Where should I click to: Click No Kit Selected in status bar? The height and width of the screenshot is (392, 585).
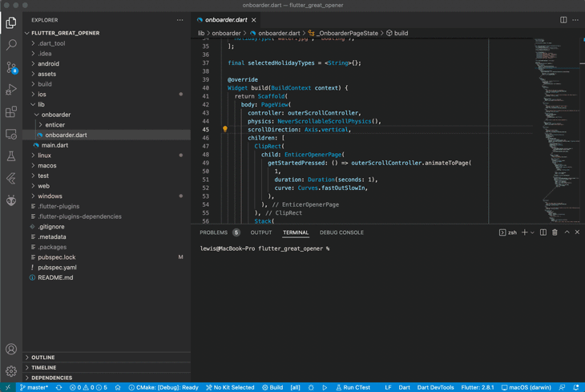point(230,387)
